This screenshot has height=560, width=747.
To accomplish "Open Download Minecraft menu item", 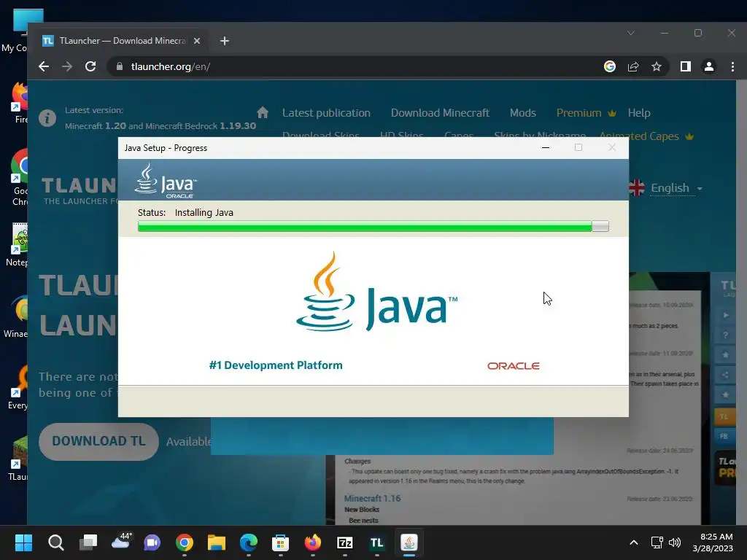I will 440,113.
